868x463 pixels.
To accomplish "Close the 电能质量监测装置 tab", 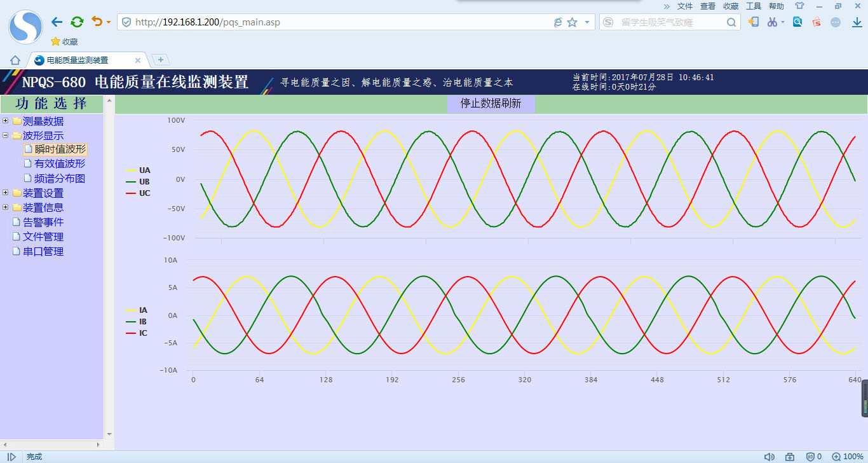I will pos(138,60).
